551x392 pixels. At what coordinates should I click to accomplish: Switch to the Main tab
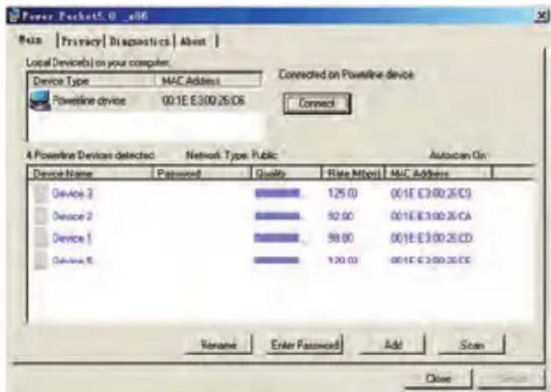click(x=31, y=40)
